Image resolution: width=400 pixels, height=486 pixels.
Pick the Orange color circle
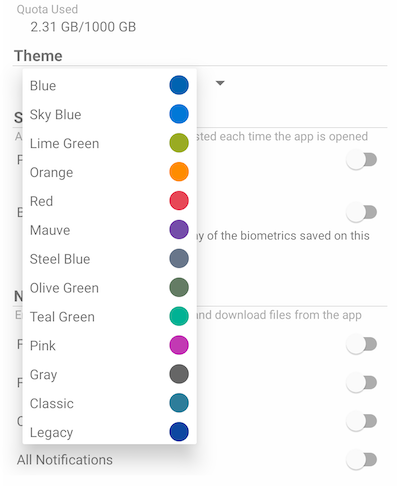(179, 172)
